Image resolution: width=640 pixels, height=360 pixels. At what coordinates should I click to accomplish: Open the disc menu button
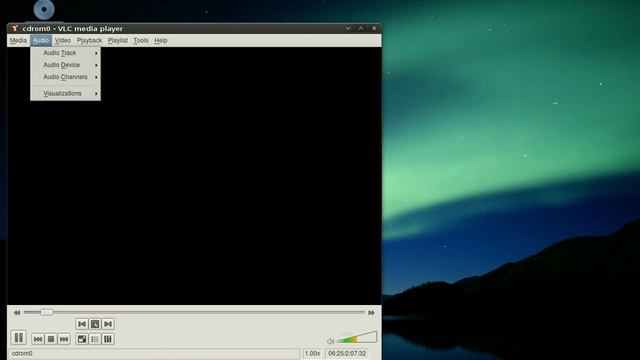95,324
